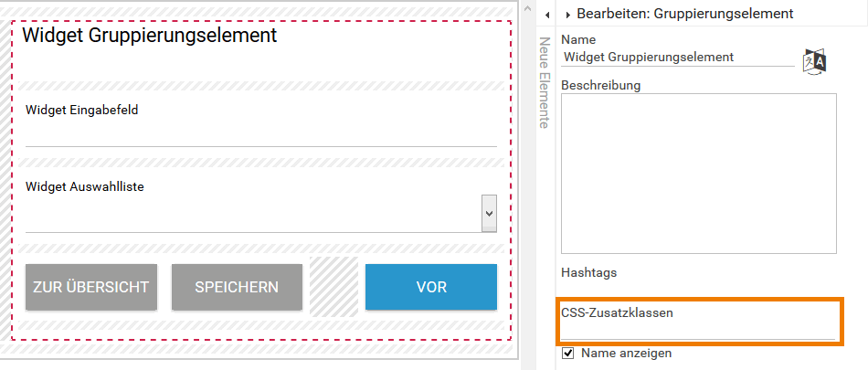Click the Widget Eingabefeld input line
Image resolution: width=868 pixels, height=370 pixels.
pyautogui.click(x=260, y=135)
